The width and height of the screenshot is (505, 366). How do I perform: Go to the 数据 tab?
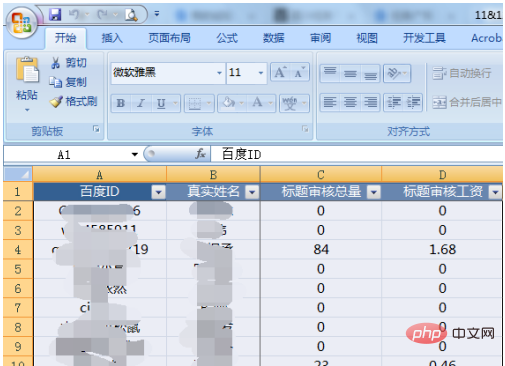coord(274,38)
